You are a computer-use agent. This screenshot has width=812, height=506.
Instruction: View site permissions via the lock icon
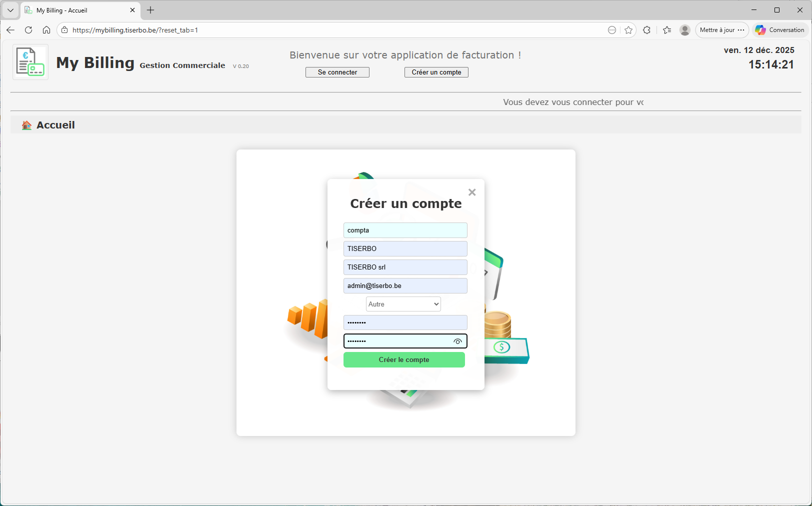pos(64,30)
